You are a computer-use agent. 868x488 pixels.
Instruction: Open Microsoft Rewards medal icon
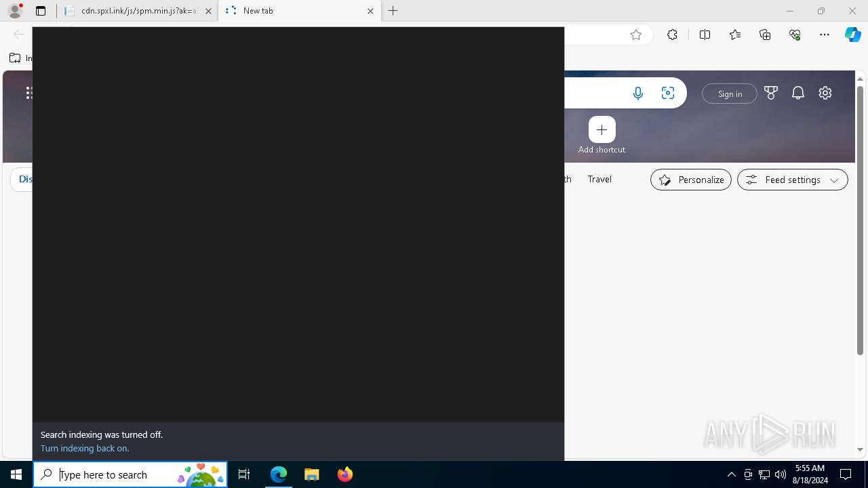771,93
